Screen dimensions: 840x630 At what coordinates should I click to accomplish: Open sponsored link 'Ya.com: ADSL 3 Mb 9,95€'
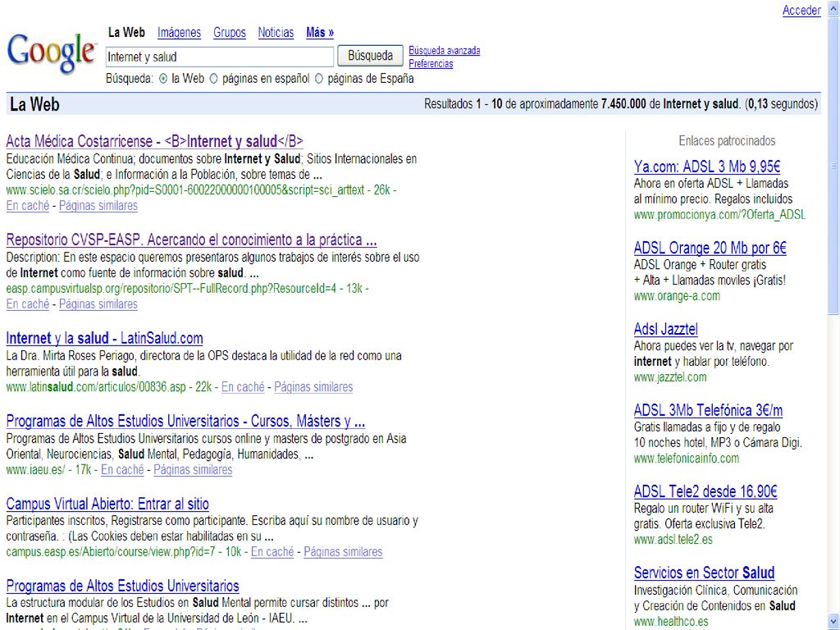point(707,167)
